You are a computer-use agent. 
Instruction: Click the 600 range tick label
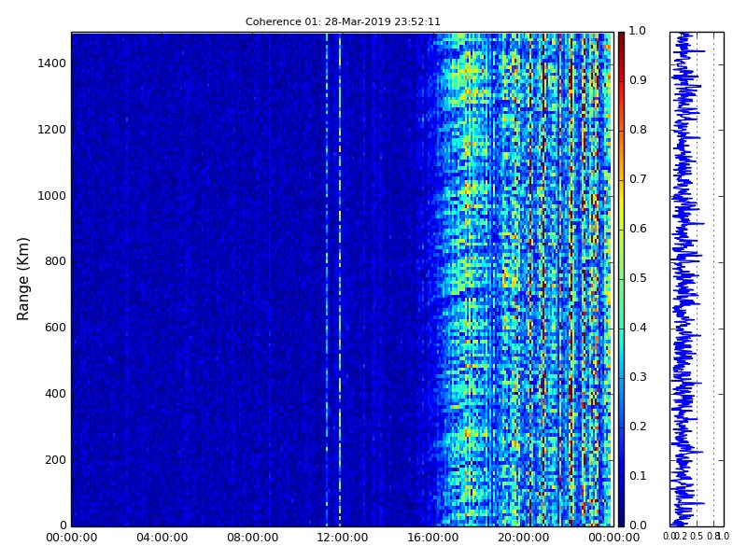[x=56, y=328]
